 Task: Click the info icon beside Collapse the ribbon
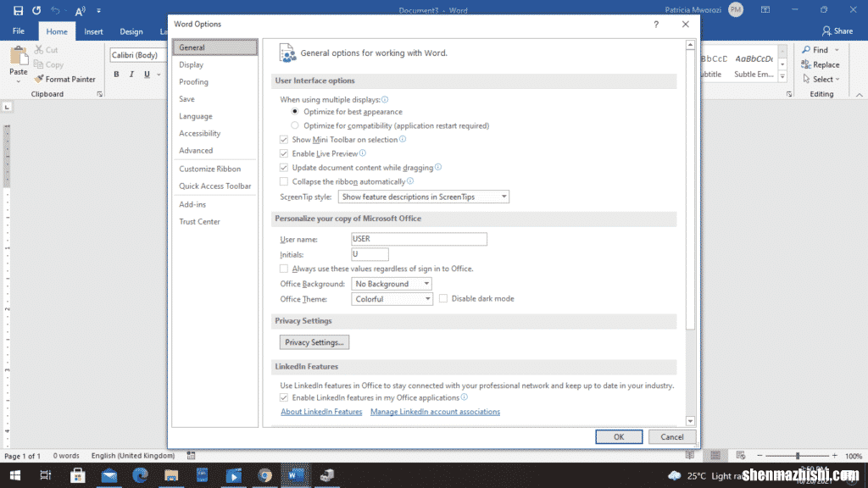(x=410, y=181)
